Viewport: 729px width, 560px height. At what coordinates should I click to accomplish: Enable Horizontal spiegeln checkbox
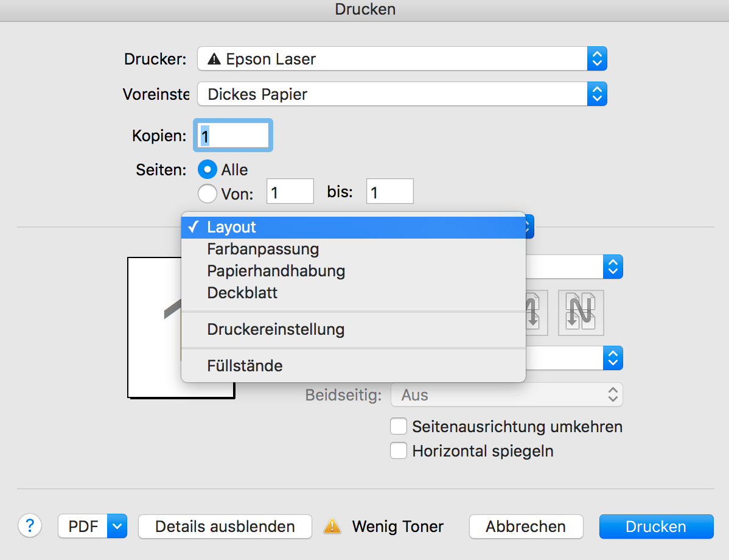click(x=399, y=451)
